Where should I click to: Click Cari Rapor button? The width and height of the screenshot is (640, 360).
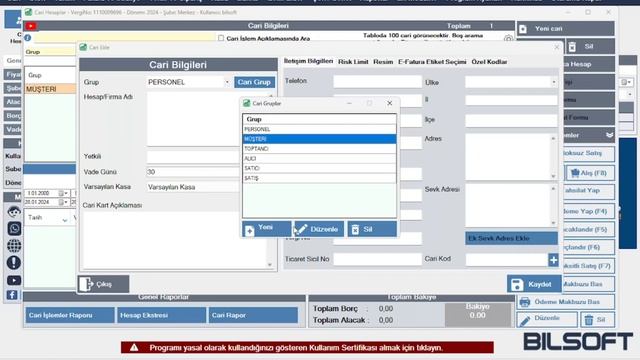[253, 315]
